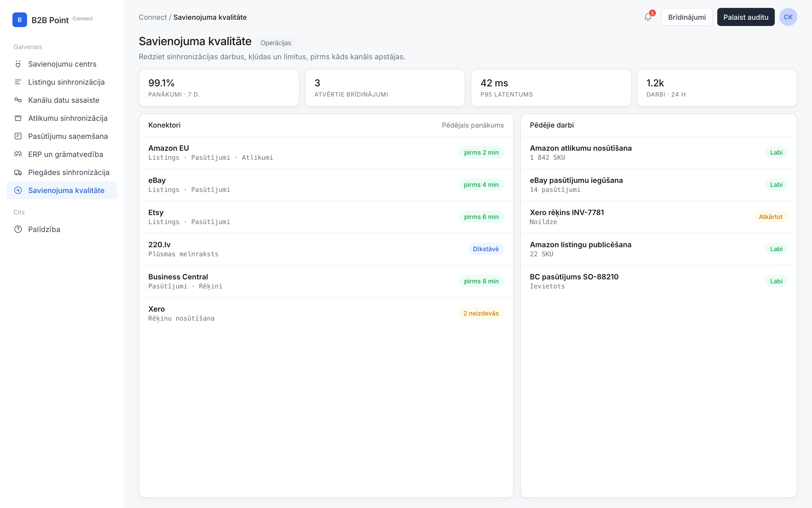Click the 'pirms 4 min' status badge
Image resolution: width=812 pixels, height=508 pixels.
click(x=481, y=185)
